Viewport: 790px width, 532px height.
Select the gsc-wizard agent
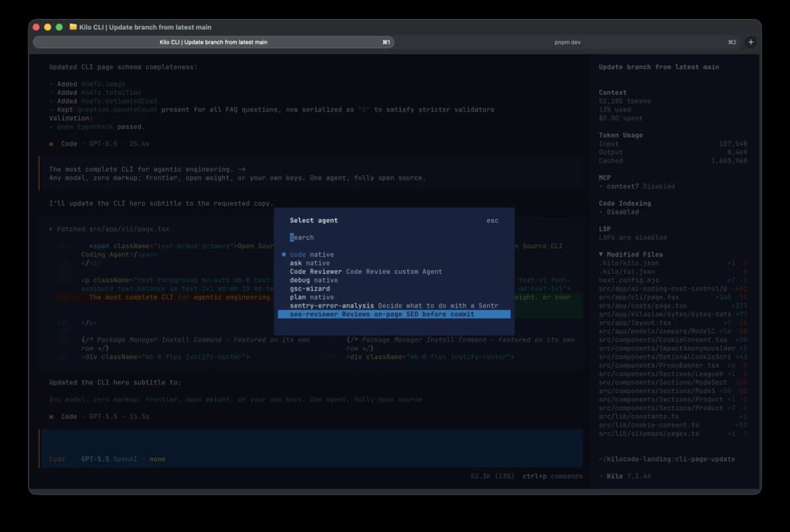(394, 288)
